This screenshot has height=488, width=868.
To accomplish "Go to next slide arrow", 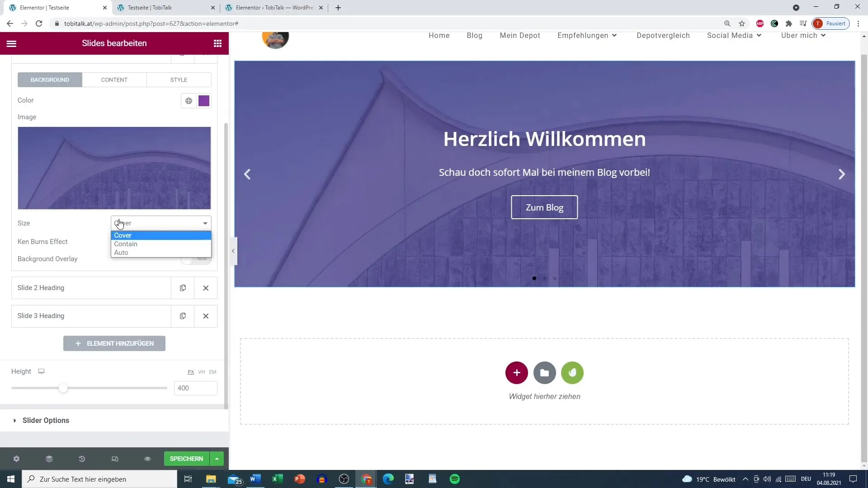I will pos(841,174).
